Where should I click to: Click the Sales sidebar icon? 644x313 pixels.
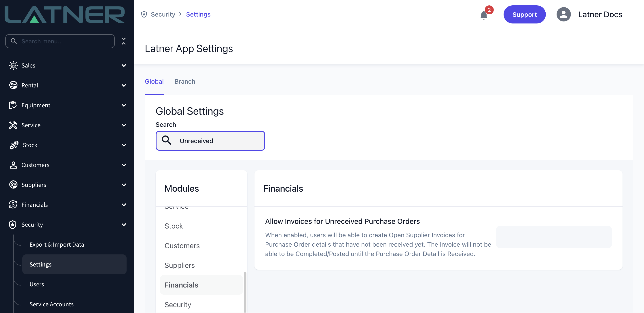coord(13,66)
